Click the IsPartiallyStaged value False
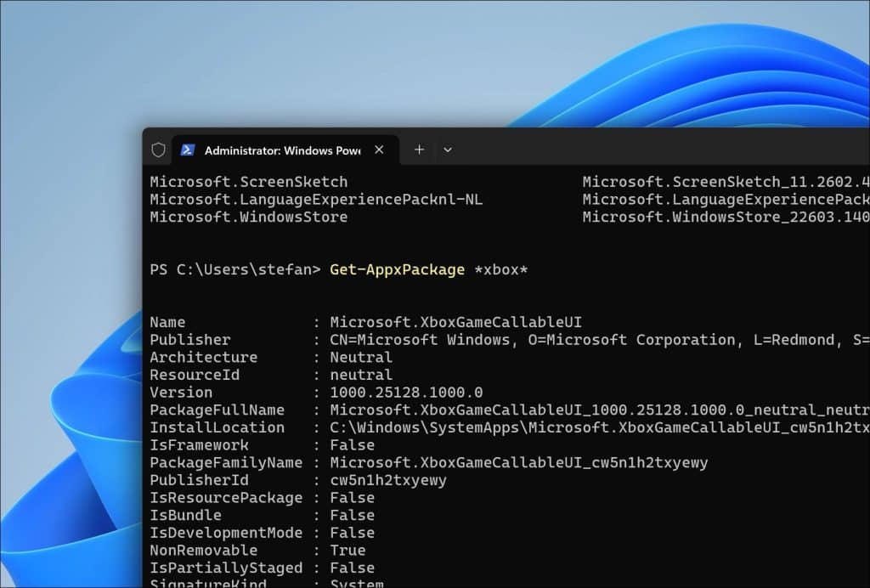This screenshot has height=588, width=870. point(353,568)
